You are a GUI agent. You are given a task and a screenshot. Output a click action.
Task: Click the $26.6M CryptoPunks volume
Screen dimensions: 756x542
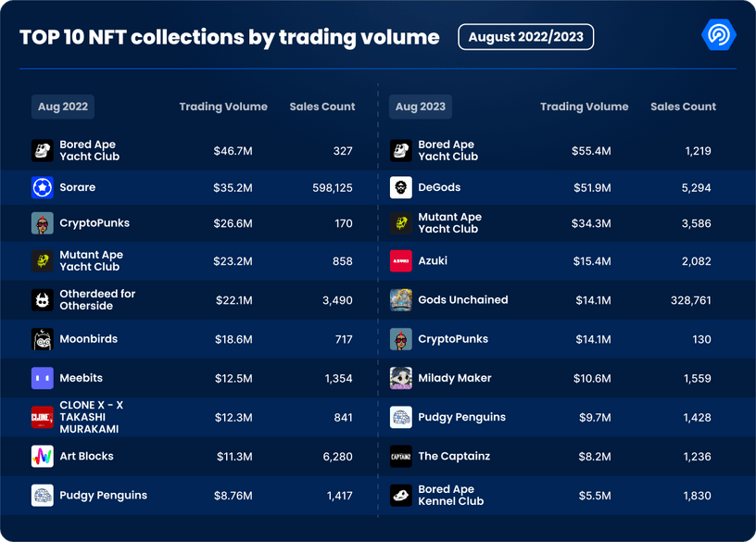coord(233,223)
